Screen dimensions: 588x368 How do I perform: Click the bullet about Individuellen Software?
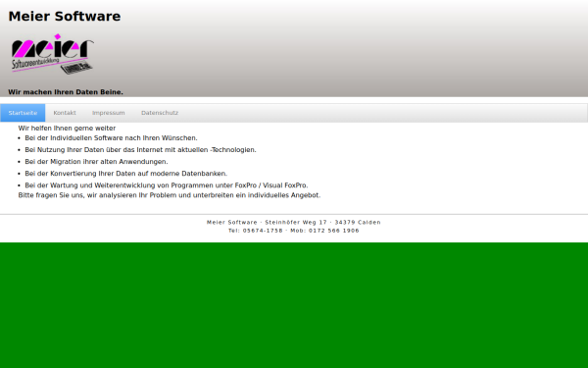click(111, 137)
